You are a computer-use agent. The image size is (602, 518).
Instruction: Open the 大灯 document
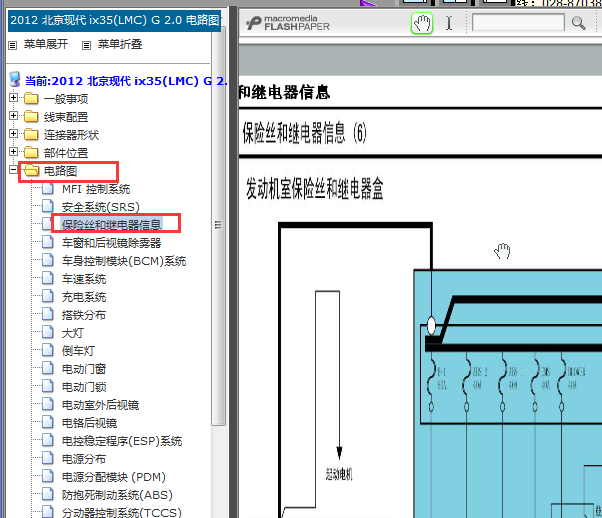73,333
